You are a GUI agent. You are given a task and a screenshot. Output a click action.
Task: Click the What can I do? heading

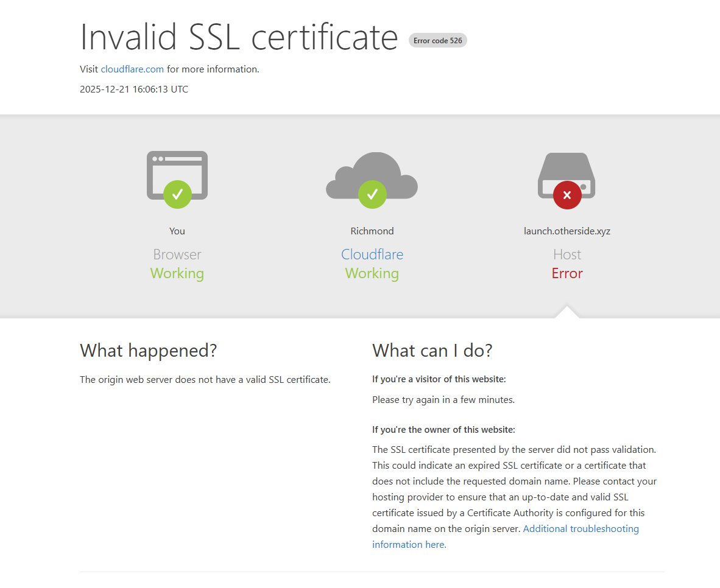point(432,350)
